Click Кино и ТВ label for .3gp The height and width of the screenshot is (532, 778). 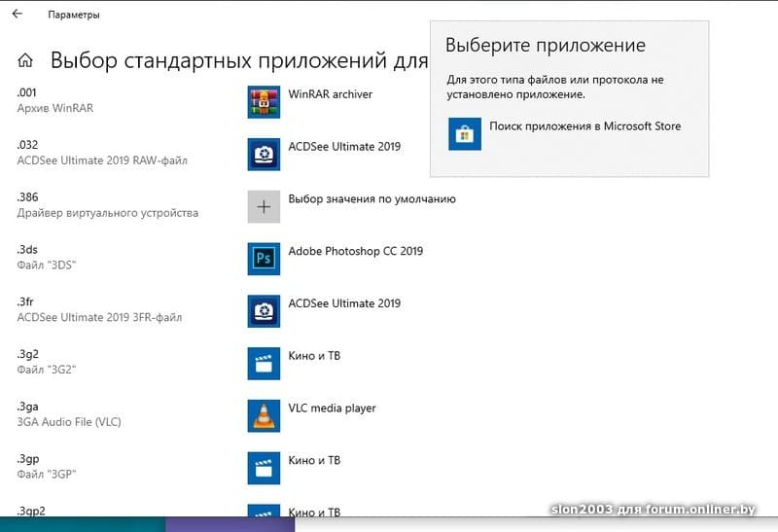tap(314, 461)
